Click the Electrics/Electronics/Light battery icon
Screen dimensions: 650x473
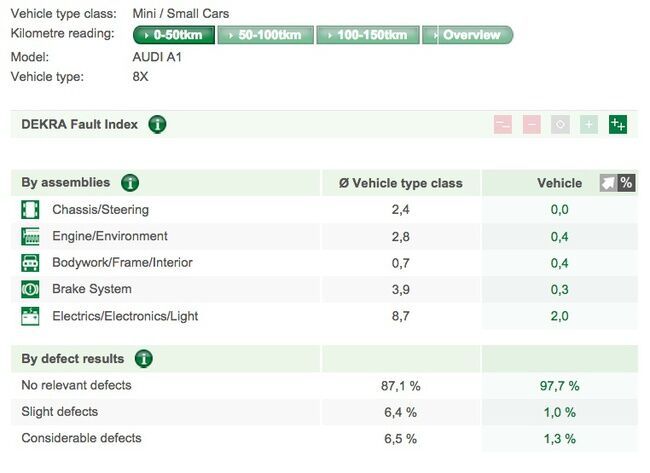pyautogui.click(x=30, y=316)
